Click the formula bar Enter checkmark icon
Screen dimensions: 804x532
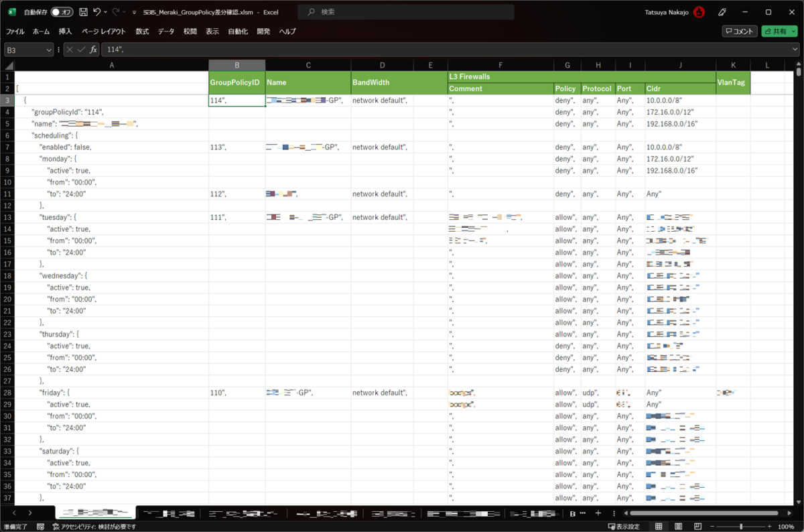(82, 50)
